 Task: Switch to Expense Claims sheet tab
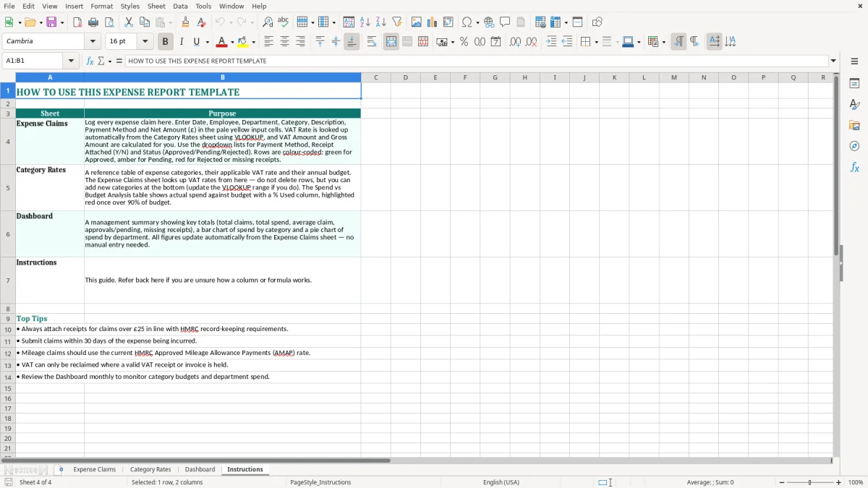(x=95, y=470)
